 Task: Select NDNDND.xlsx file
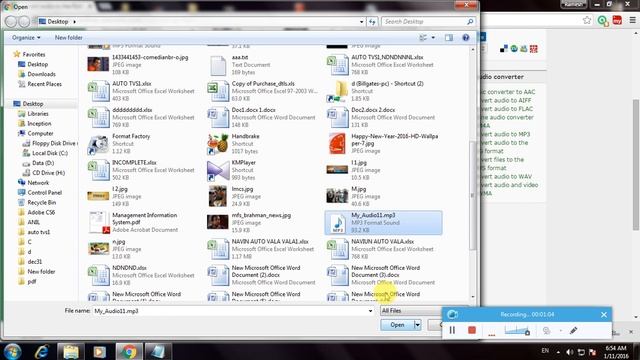point(141,276)
